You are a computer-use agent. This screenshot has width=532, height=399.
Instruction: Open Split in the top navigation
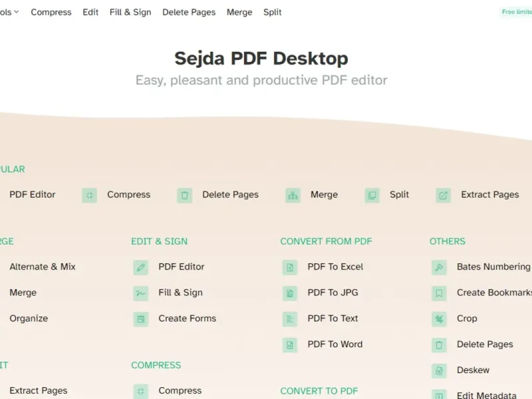tap(273, 12)
